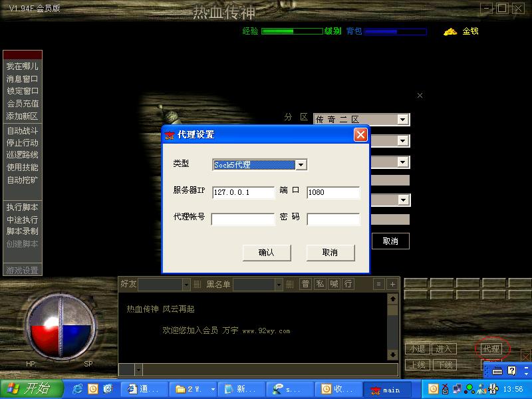Image resolution: width=532 pixels, height=399 pixels.
Task: Click the gold coins icon beside 金钱
Action: (x=450, y=31)
